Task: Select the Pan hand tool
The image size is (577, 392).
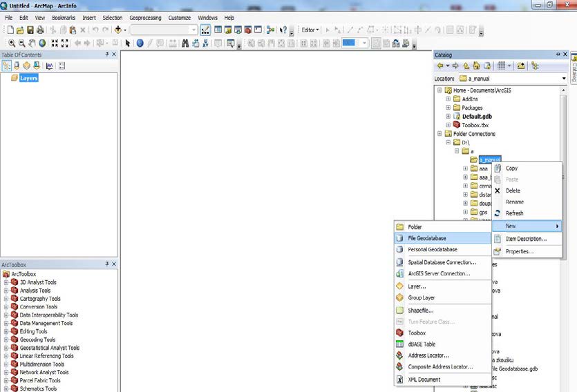Action: click(x=32, y=43)
